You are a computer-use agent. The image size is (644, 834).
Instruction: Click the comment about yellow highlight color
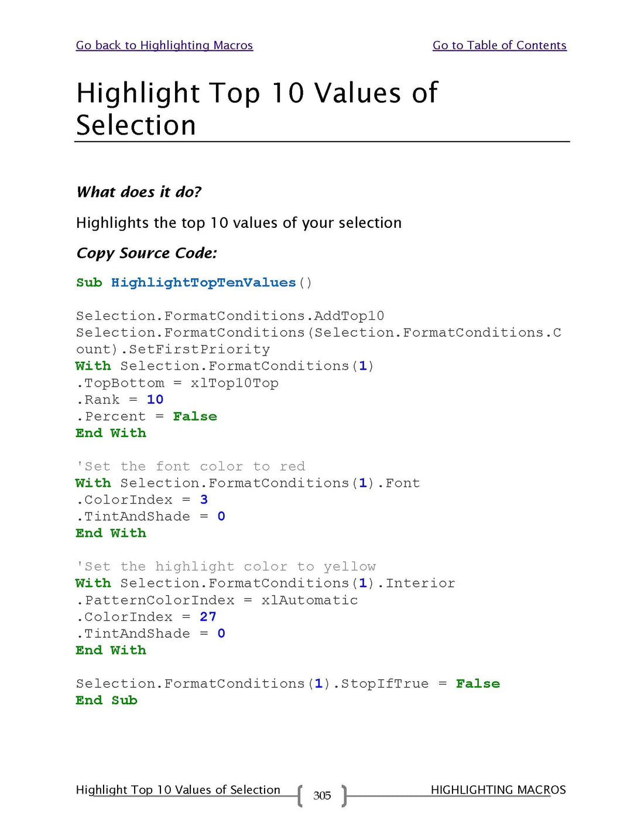tap(225, 567)
